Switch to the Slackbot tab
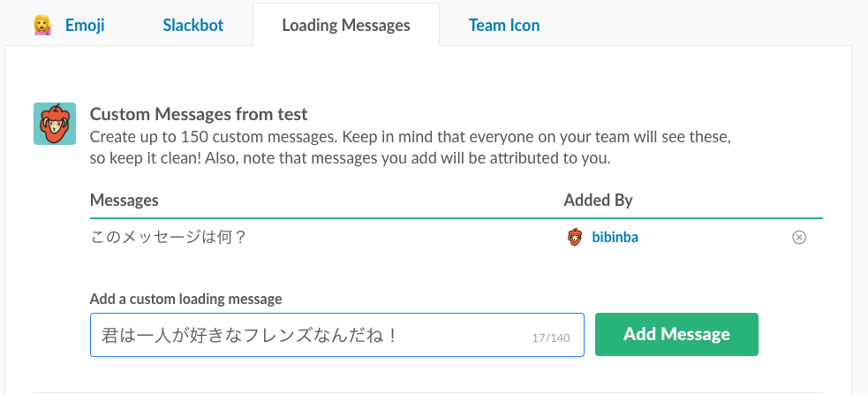This screenshot has width=868, height=395. (193, 26)
